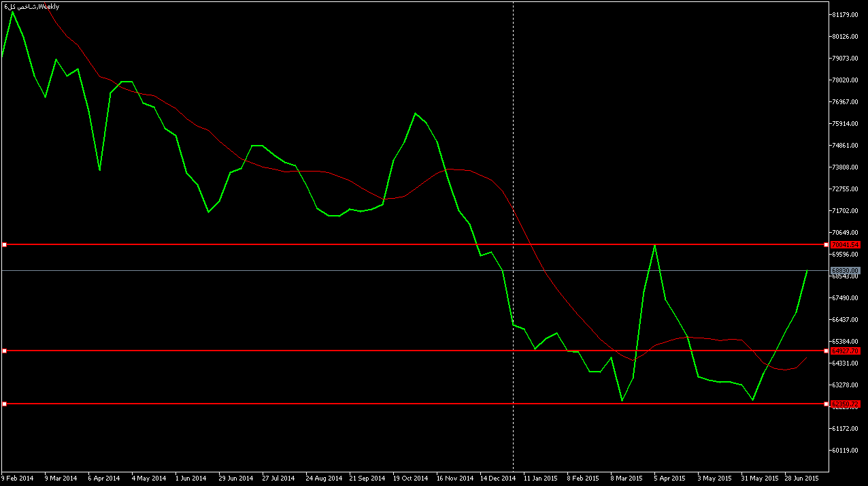Image resolution: width=868 pixels, height=486 pixels.
Task: Click the 19 Oct 2014 date label
Action: pyautogui.click(x=411, y=478)
